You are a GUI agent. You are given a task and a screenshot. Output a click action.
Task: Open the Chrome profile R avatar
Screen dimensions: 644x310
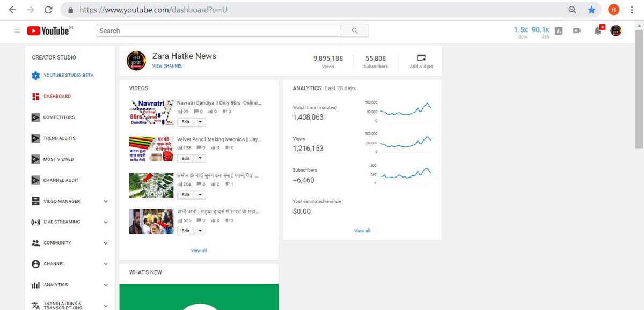click(x=613, y=10)
